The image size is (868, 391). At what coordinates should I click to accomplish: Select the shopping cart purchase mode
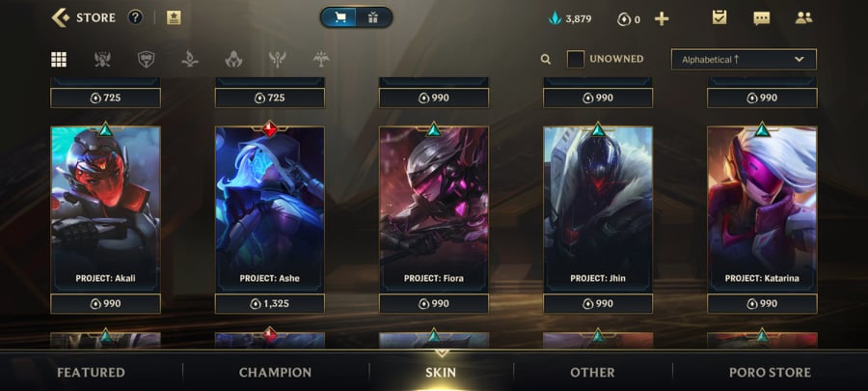(340, 17)
